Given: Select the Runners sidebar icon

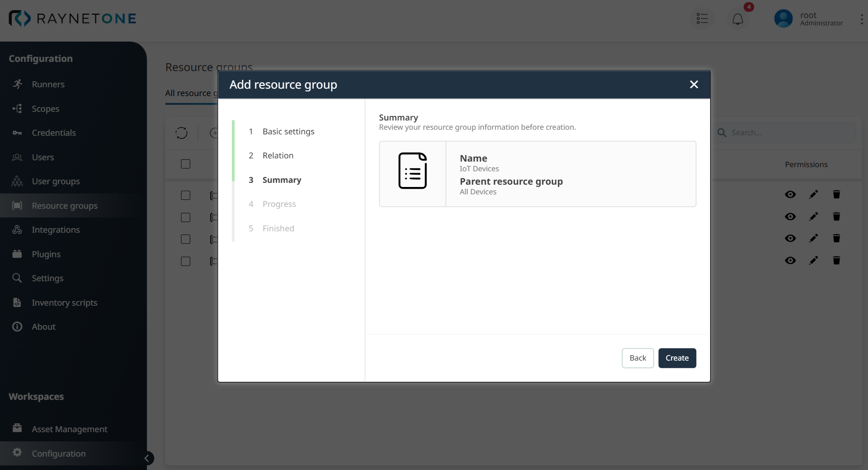Looking at the screenshot, I should 17,84.
